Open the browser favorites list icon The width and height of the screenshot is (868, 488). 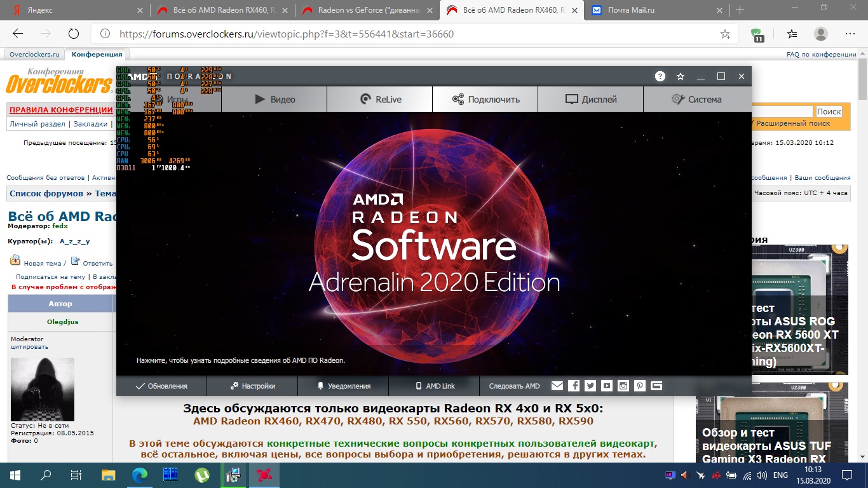click(x=792, y=34)
